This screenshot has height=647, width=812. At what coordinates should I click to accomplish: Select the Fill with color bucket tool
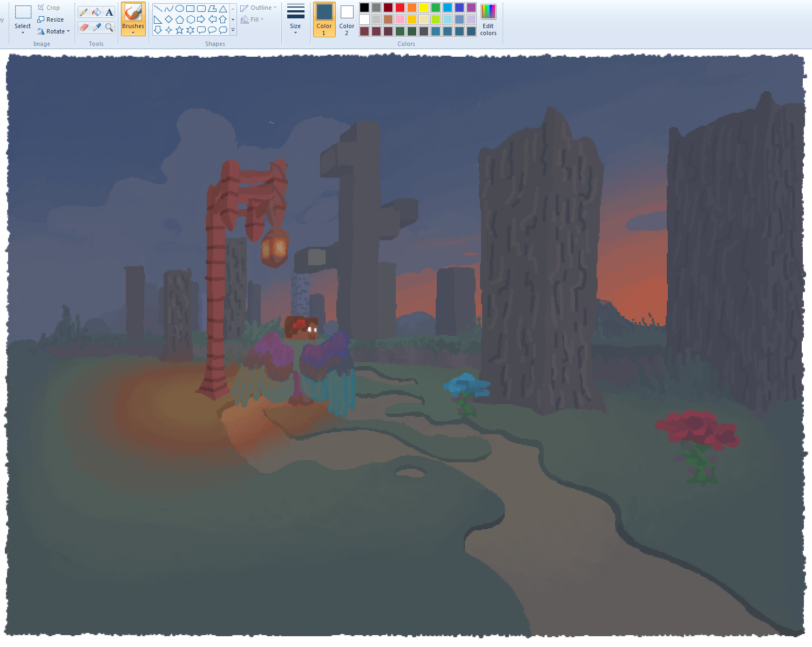pos(97,12)
